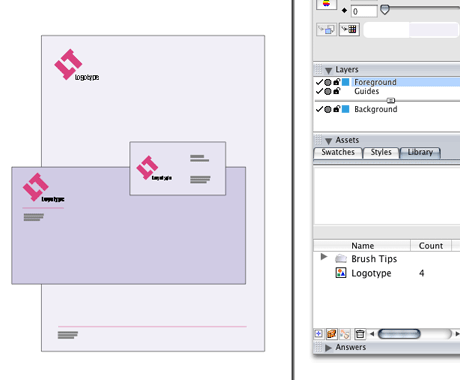Toggle keyline view circle on Background layer
Viewport: 460px width, 380px height.
coord(328,109)
